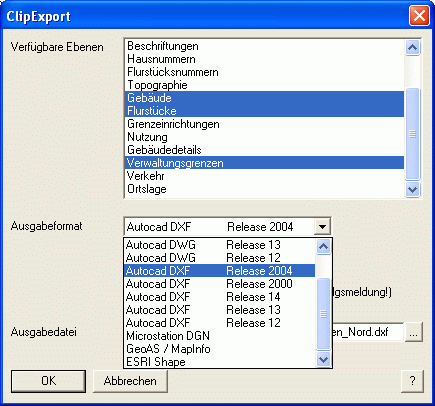This screenshot has height=406, width=435.
Task: Choose Autocad DXF Release 2004 option
Action: pyautogui.click(x=219, y=271)
